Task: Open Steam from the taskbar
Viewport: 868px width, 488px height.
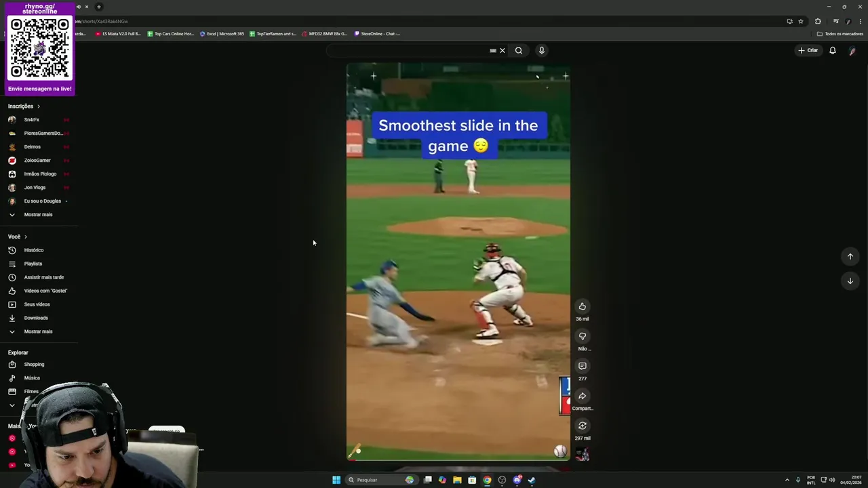Action: [x=532, y=480]
